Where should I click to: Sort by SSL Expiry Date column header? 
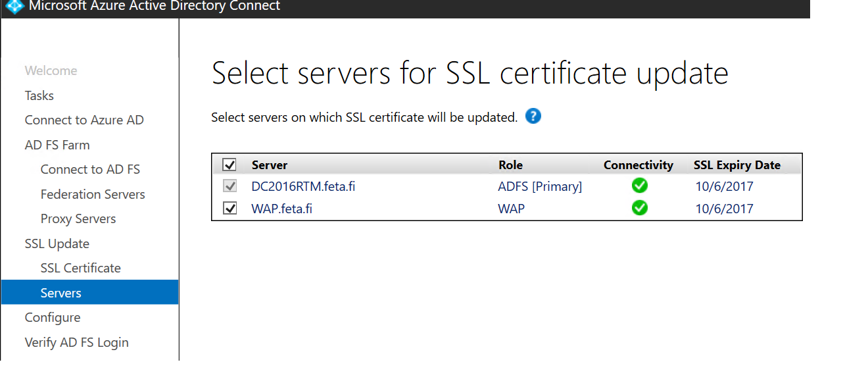tap(737, 165)
